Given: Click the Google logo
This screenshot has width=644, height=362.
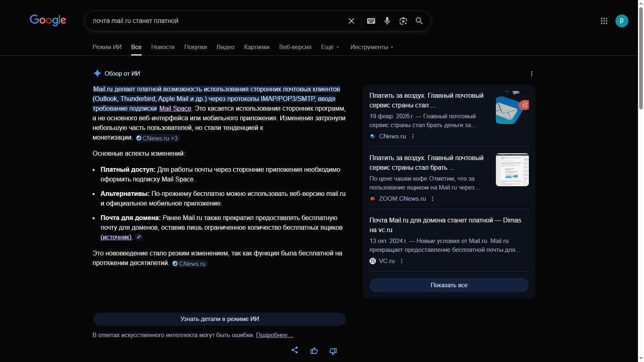Looking at the screenshot, I should (x=48, y=20).
